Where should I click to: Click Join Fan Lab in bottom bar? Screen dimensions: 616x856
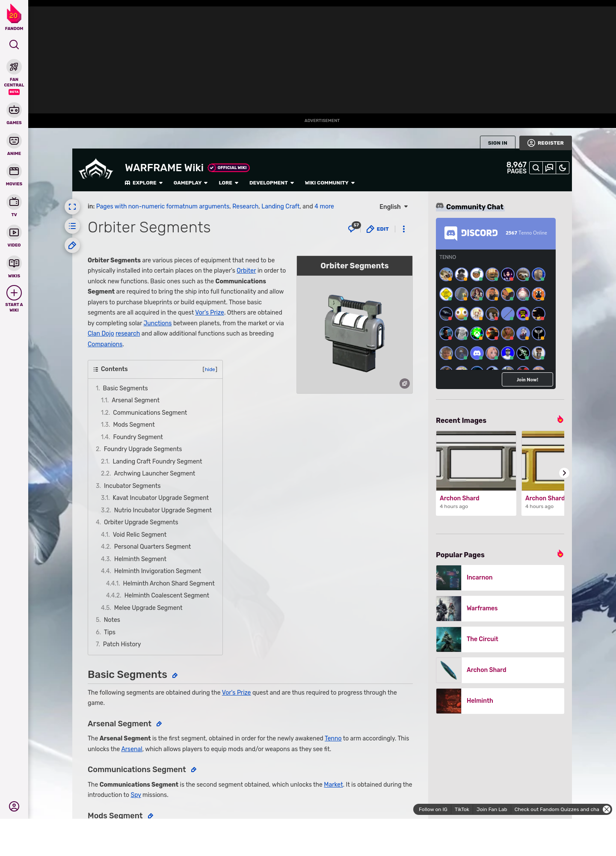point(492,809)
